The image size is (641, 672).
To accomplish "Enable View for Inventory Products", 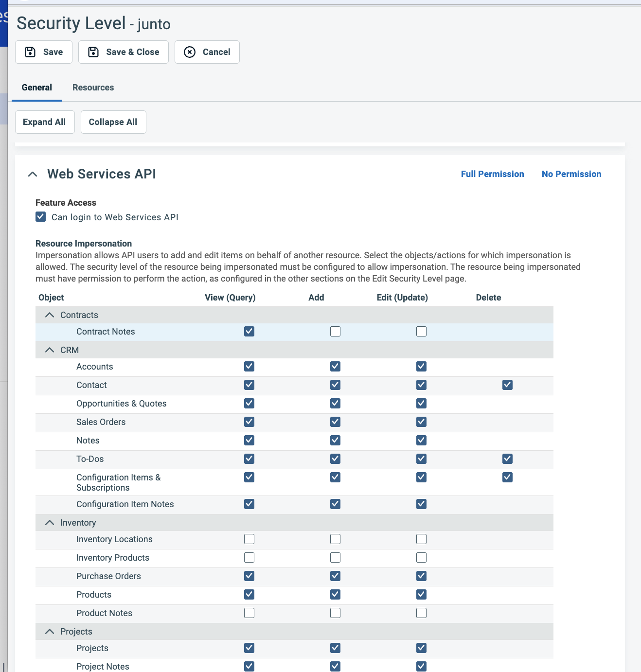I will click(249, 558).
